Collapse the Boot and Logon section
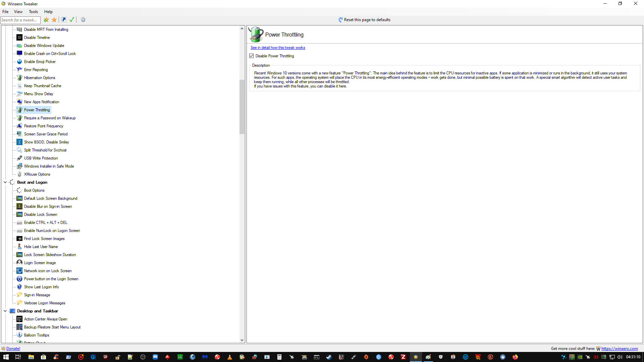The width and height of the screenshot is (644, 362). coord(5,182)
